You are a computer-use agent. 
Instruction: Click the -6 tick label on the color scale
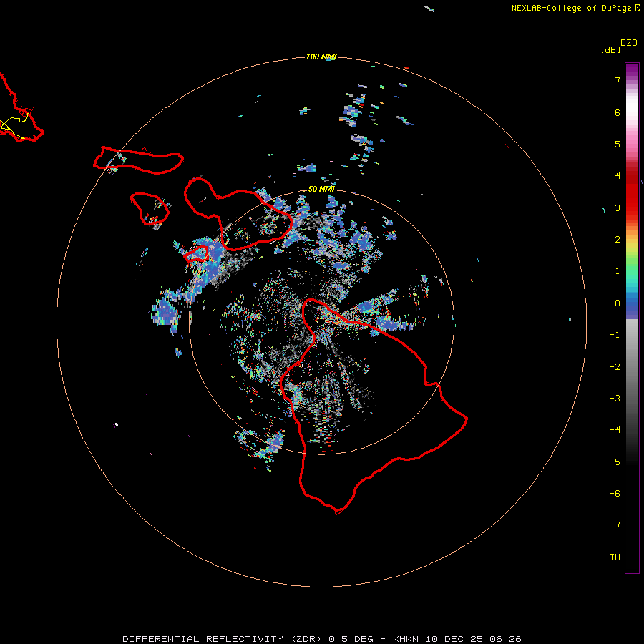pos(615,494)
